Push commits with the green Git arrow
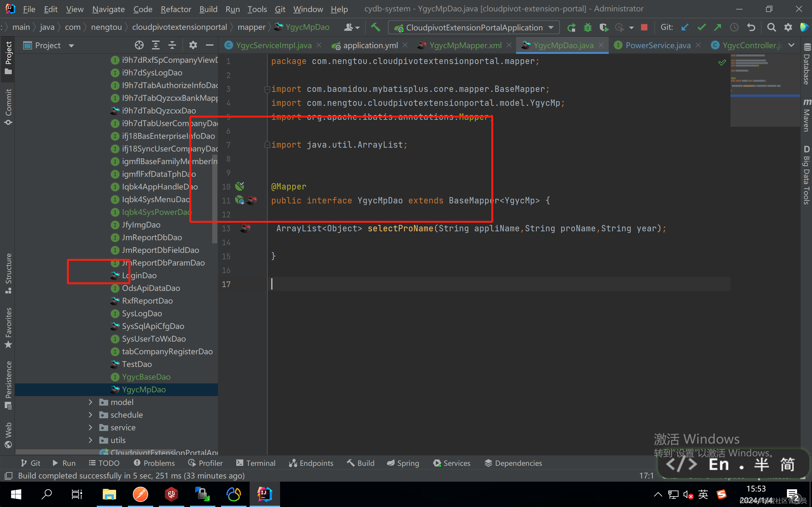Screen dimensions: 812x507 [718, 27]
